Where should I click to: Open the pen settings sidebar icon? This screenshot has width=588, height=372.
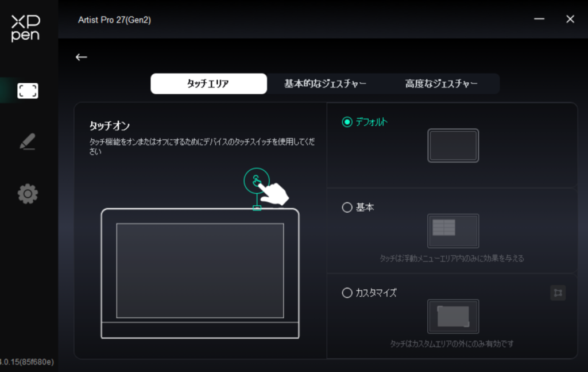[28, 142]
